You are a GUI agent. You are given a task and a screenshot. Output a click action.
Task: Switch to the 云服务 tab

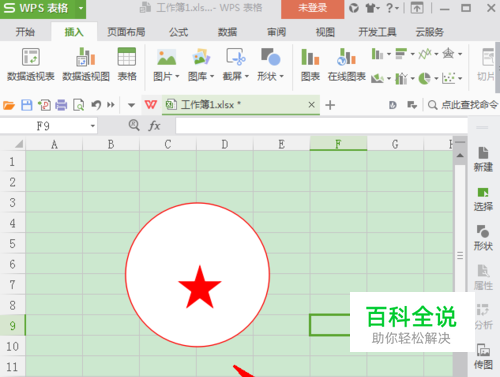click(429, 32)
